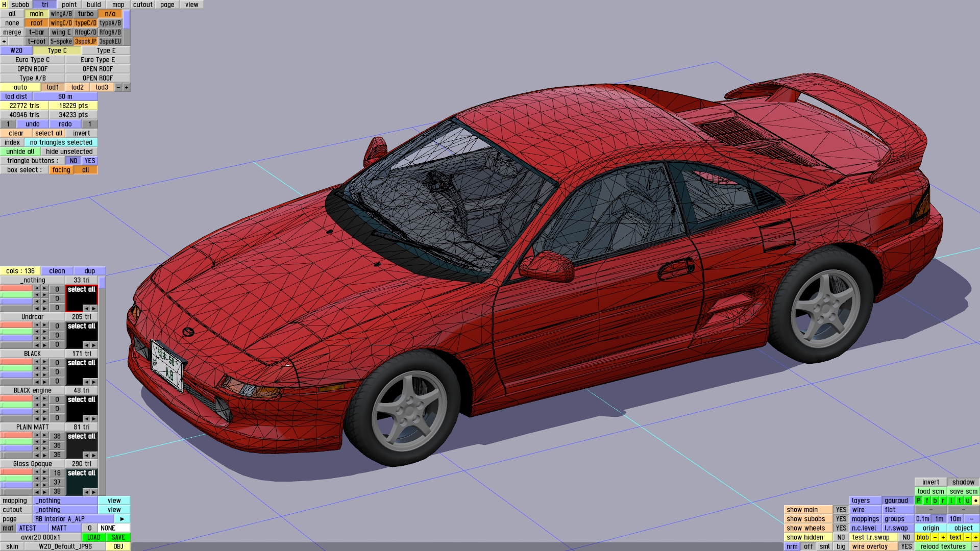Open the skin W20_Default_JP96 selector

(x=65, y=546)
